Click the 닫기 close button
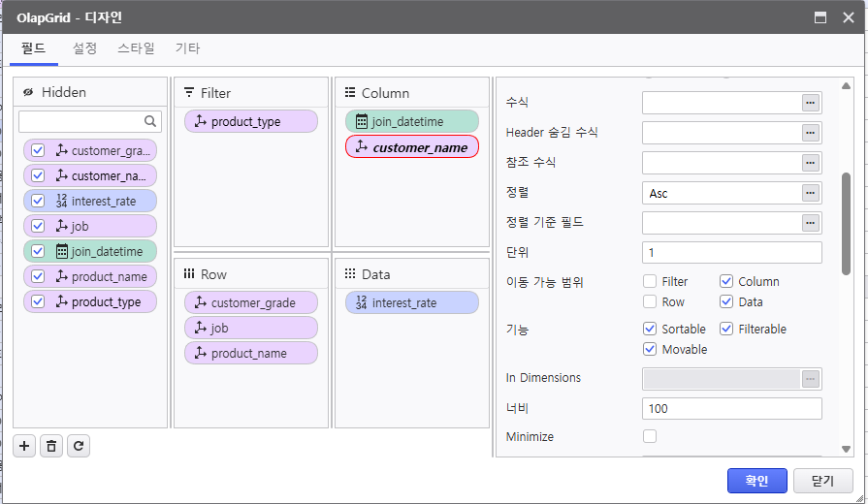Viewport: 868px width, 504px height. 822,480
